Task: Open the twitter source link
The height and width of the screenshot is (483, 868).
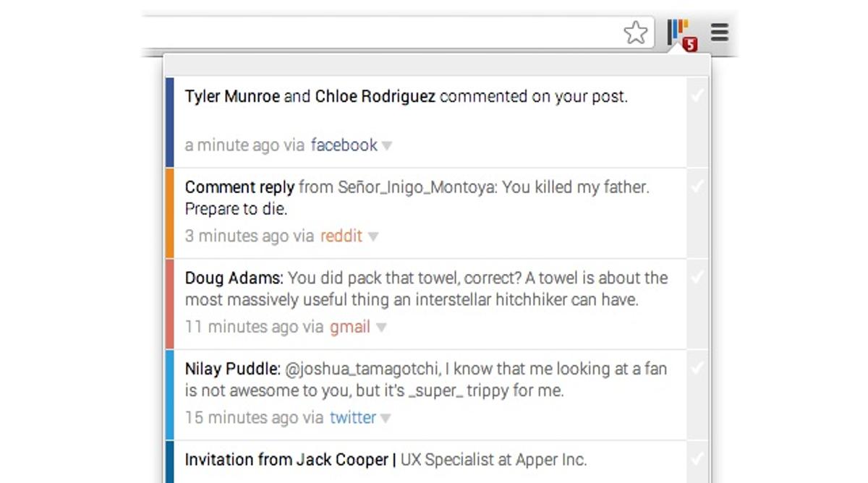Action: click(x=353, y=417)
